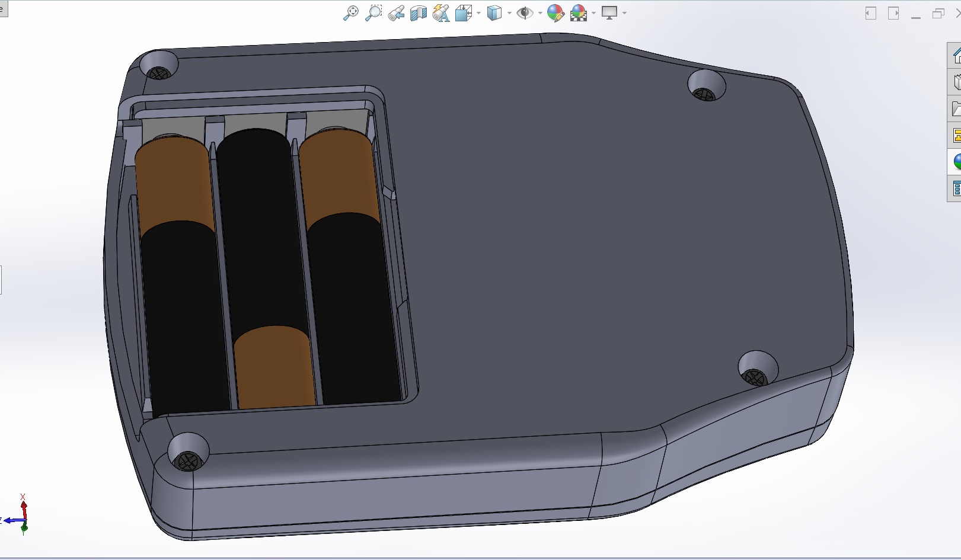
Task: Open the Display Style dropdown arrow
Action: [x=509, y=13]
